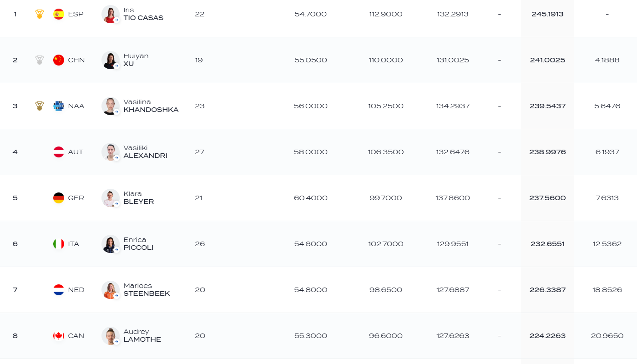Image resolution: width=637 pixels, height=364 pixels.
Task: Click the Spain flag icon
Action: (x=59, y=14)
